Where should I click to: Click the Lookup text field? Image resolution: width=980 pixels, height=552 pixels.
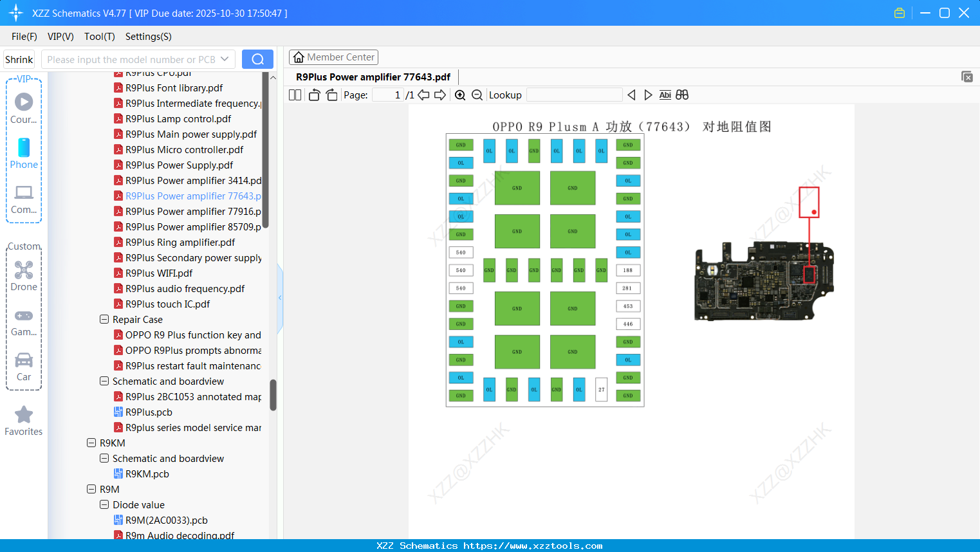coord(574,95)
